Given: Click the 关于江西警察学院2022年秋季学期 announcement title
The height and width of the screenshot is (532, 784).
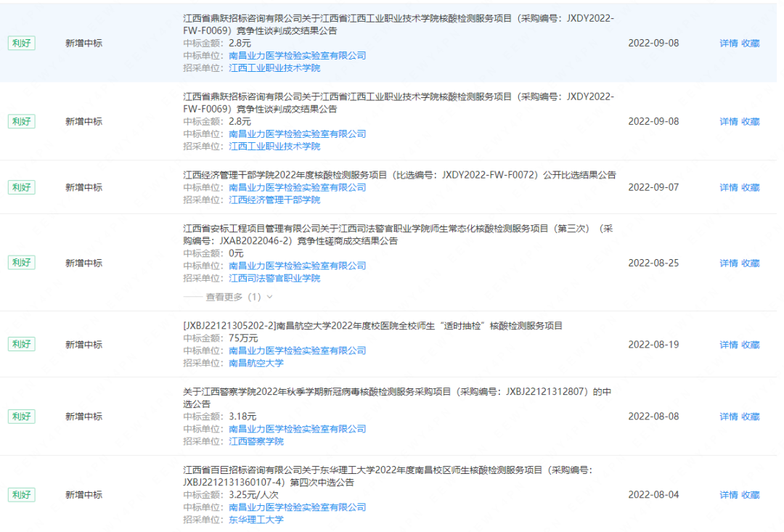Looking at the screenshot, I should [397, 398].
